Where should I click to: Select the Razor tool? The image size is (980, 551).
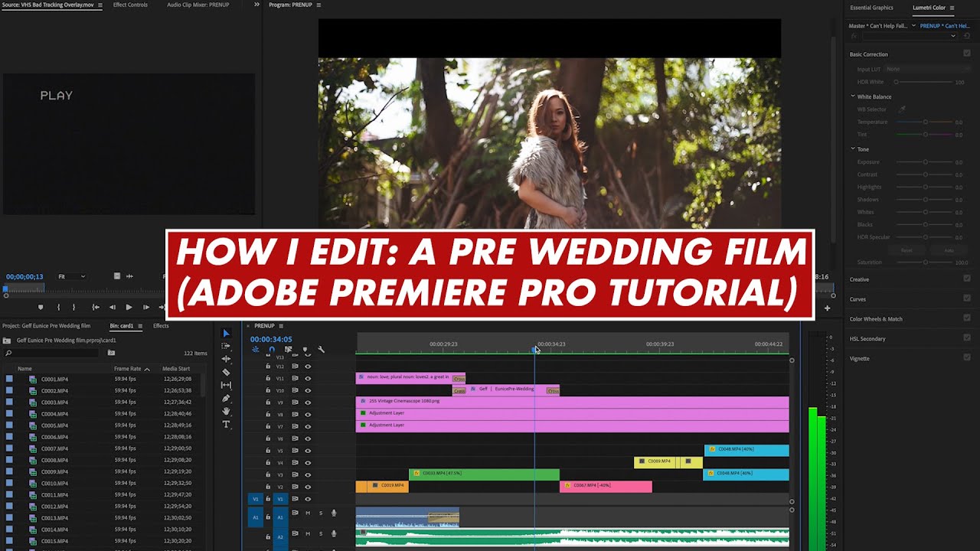226,372
